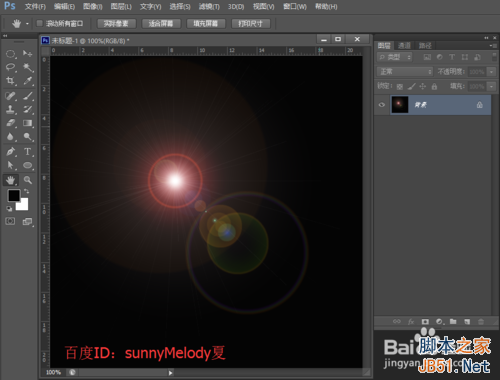Click the black foreground color swatch
This screenshot has height=380, width=500.
coord(14,195)
